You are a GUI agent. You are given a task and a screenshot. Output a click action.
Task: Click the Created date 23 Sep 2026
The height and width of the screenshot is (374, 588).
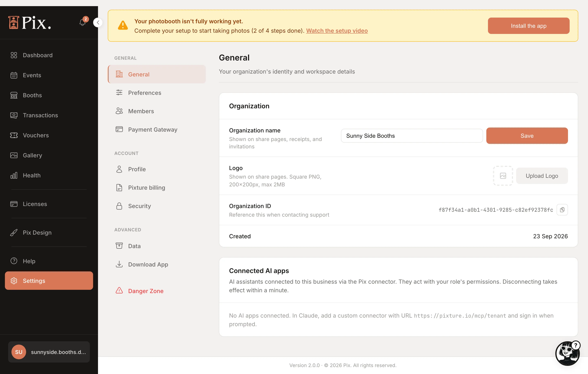tap(550, 236)
